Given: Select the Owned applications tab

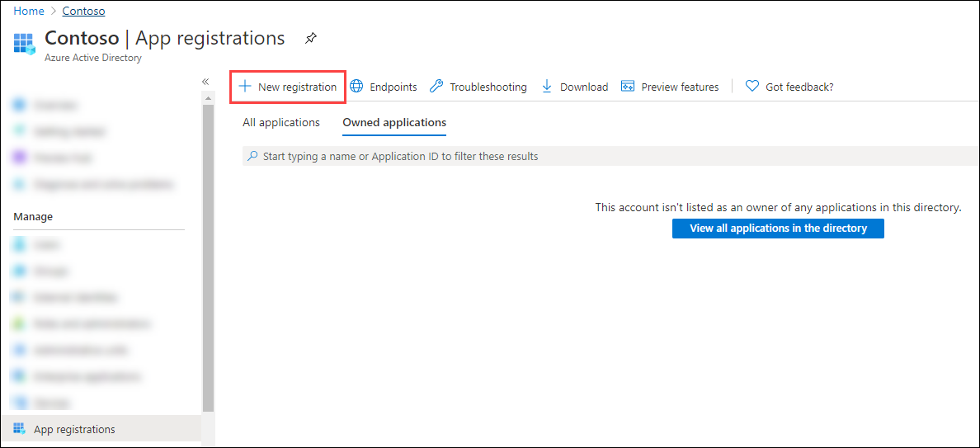Looking at the screenshot, I should tap(394, 123).
